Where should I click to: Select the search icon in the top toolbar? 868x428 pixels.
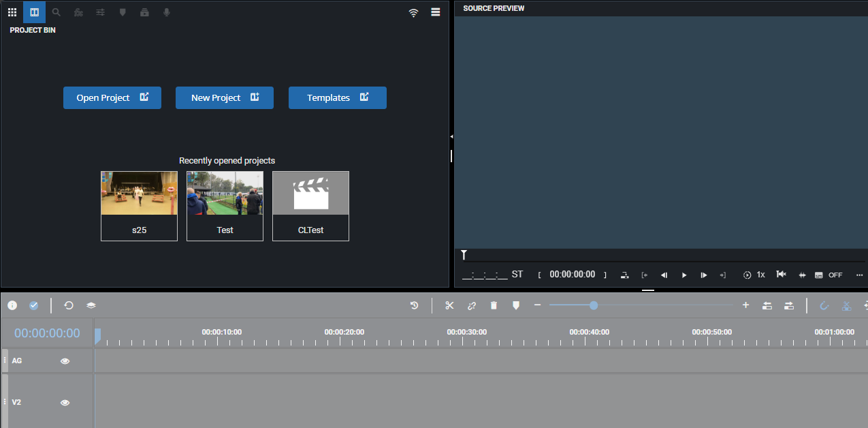56,12
